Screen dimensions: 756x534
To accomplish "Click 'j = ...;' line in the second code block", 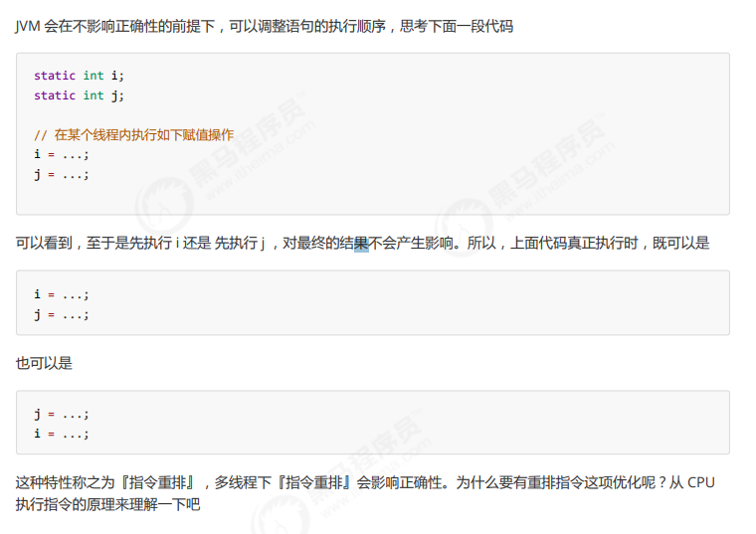I will pyautogui.click(x=62, y=314).
